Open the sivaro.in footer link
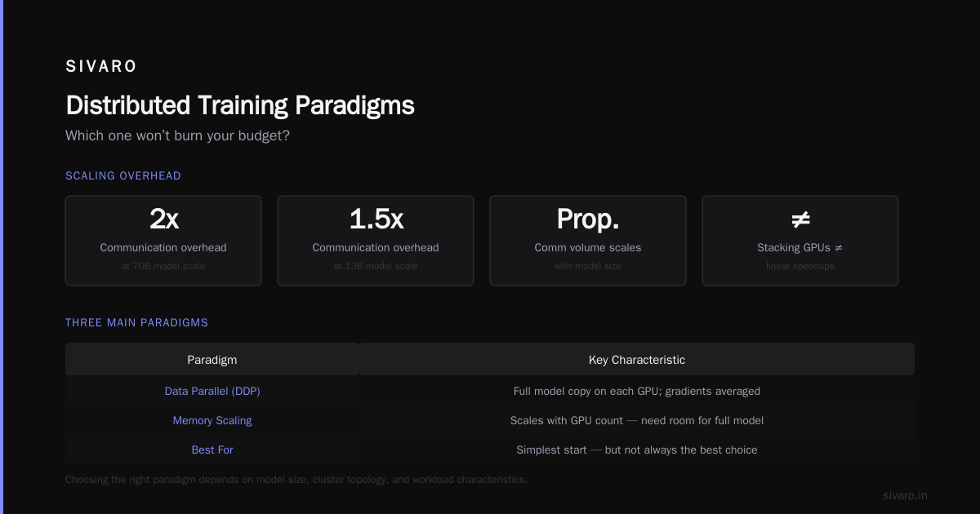 pos(905,495)
